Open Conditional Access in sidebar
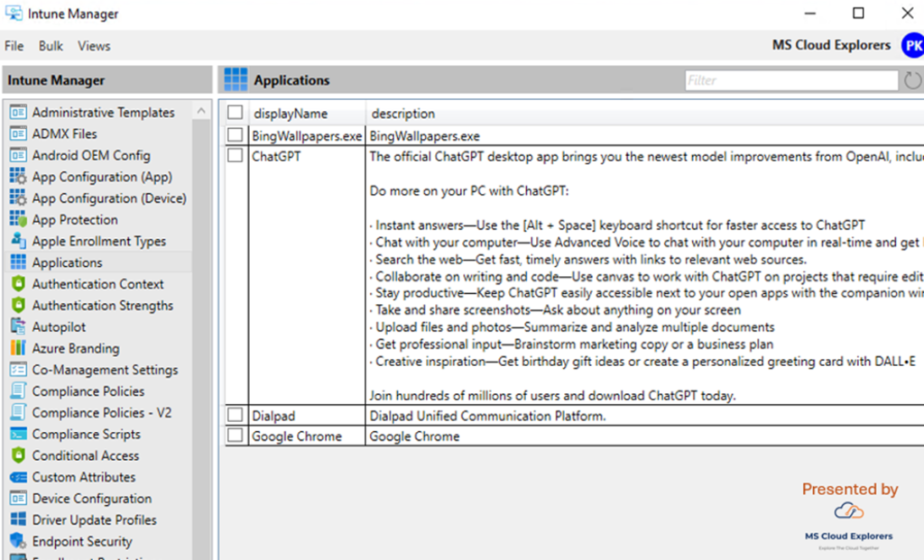This screenshot has height=560, width=924. click(86, 455)
